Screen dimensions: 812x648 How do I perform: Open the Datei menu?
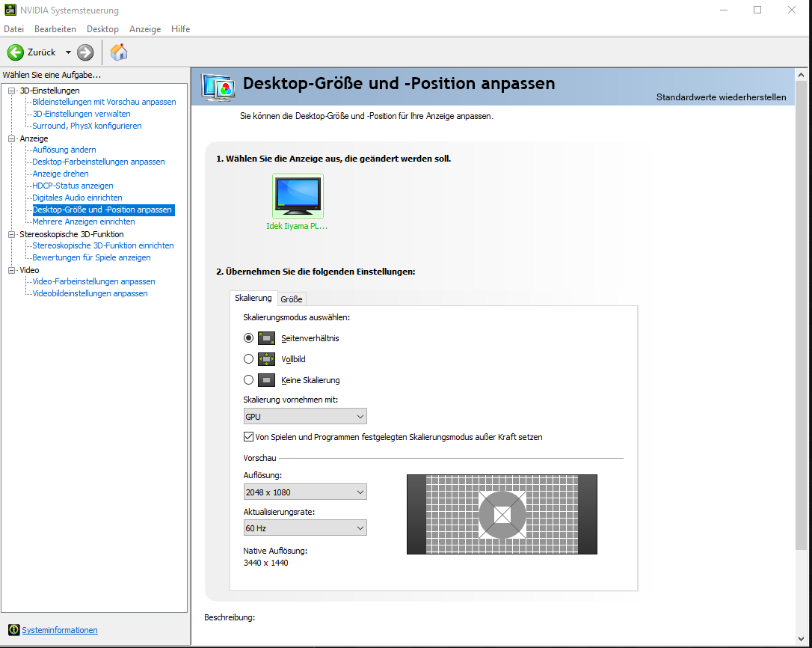[x=14, y=29]
